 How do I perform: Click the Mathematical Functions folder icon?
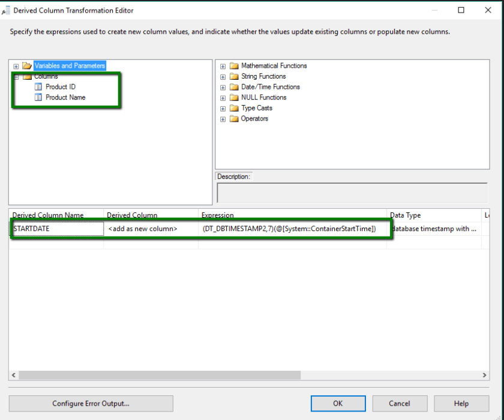tap(233, 66)
